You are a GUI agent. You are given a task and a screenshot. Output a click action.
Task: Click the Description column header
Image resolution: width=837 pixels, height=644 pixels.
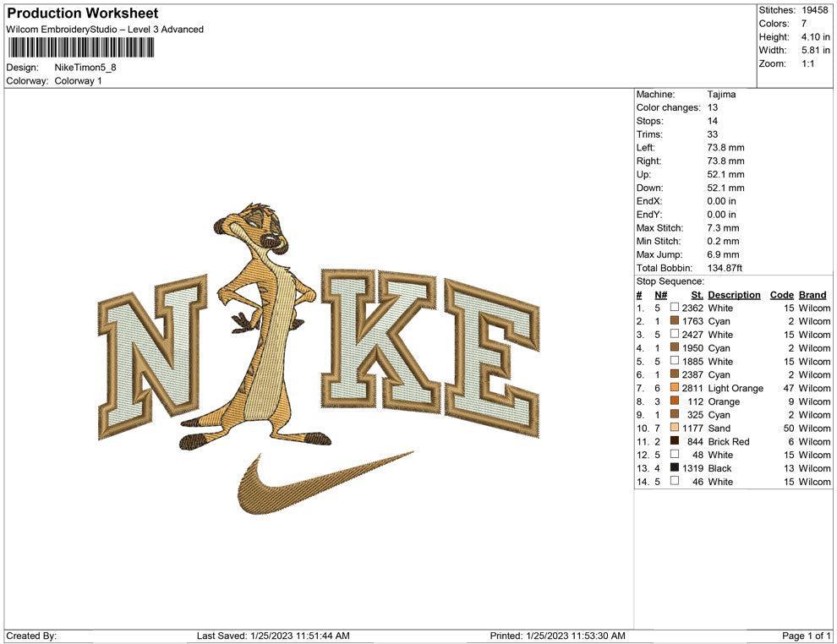(734, 295)
